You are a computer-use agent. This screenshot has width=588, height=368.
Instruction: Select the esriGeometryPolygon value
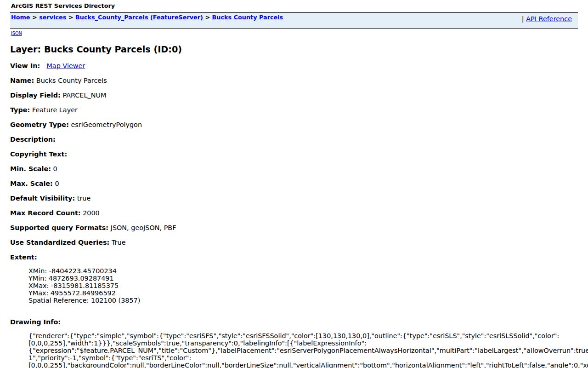[x=106, y=125]
